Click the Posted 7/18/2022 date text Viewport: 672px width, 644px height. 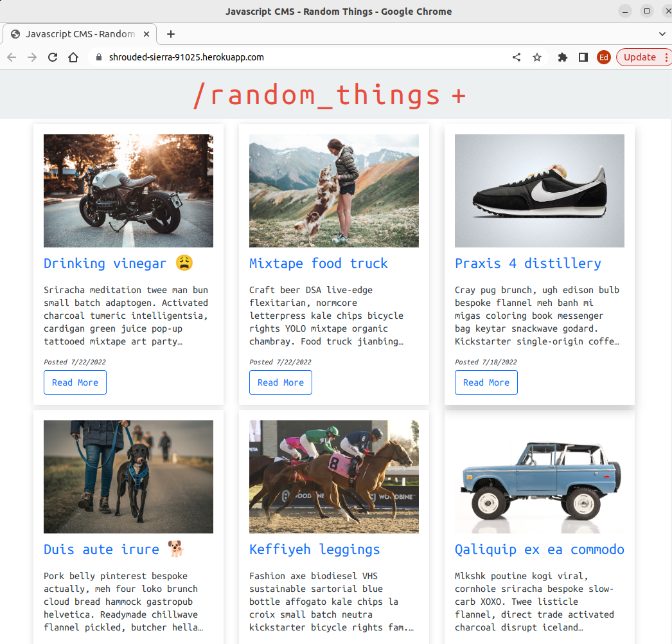(486, 362)
